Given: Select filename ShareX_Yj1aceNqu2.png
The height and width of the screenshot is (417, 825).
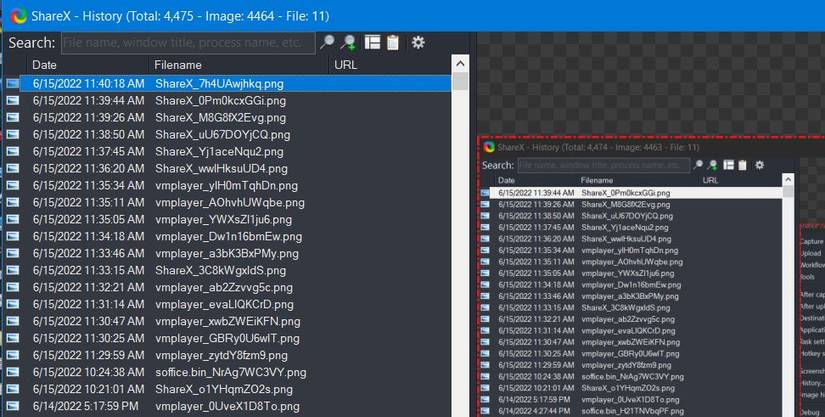Looking at the screenshot, I should [x=219, y=151].
